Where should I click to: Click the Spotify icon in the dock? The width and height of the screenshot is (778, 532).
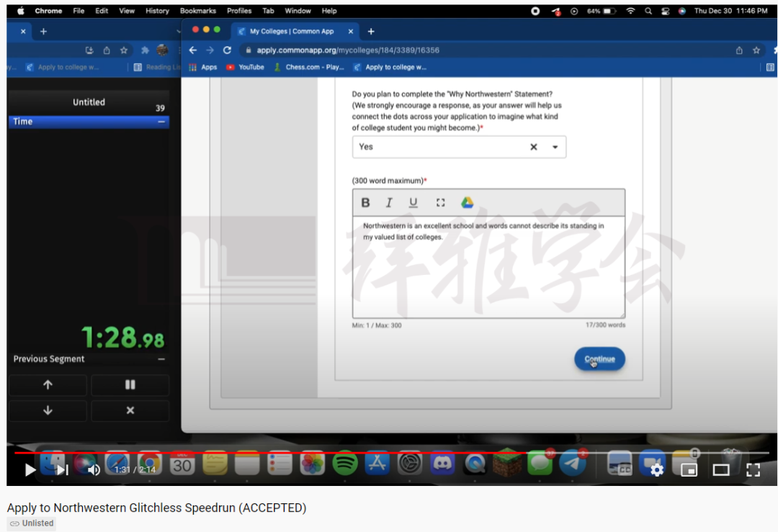[x=344, y=464]
